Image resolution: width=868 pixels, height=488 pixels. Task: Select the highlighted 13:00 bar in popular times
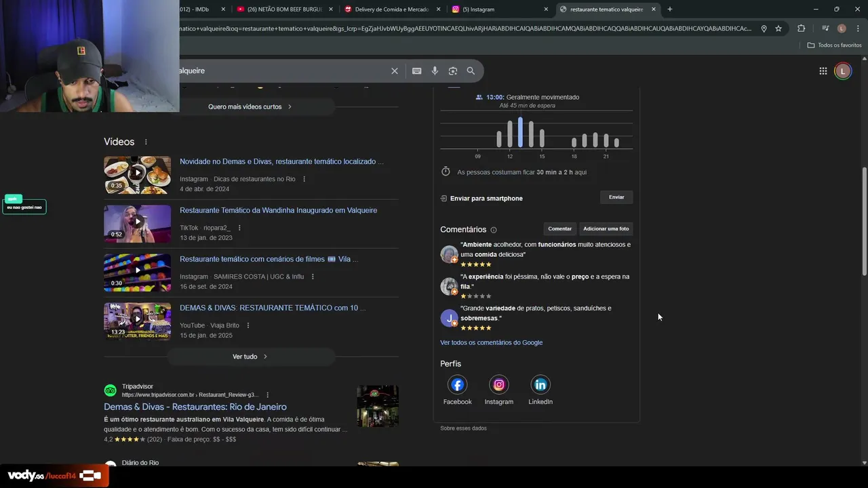520,132
